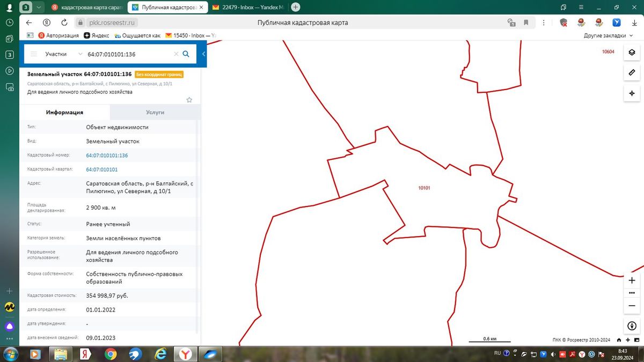Activate the measurement ruler tool

pos(632,72)
